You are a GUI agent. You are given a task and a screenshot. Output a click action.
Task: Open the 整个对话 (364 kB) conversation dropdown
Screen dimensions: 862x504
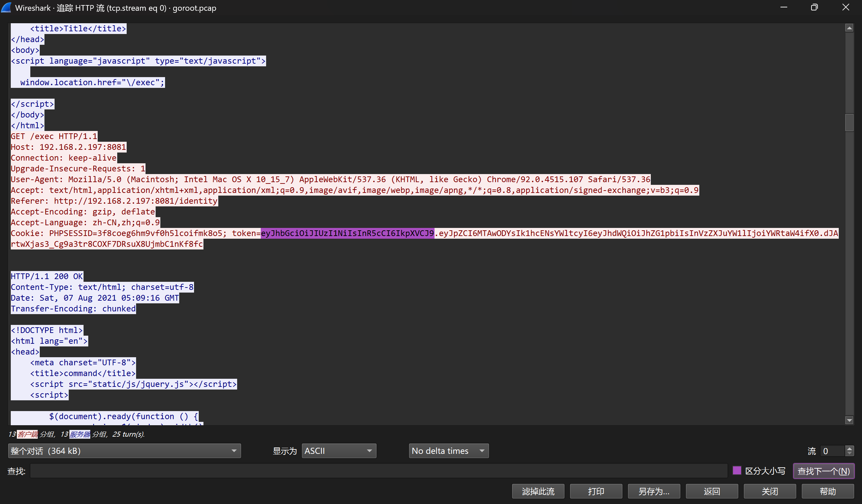point(124,451)
